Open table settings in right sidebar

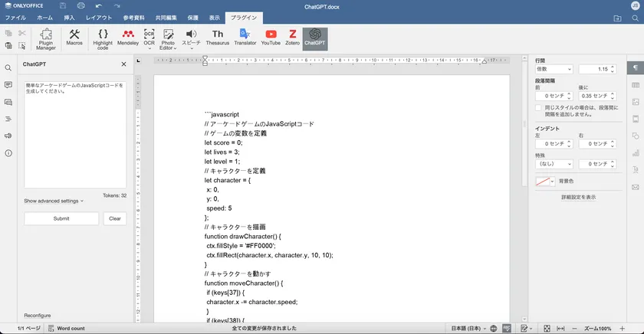635,84
